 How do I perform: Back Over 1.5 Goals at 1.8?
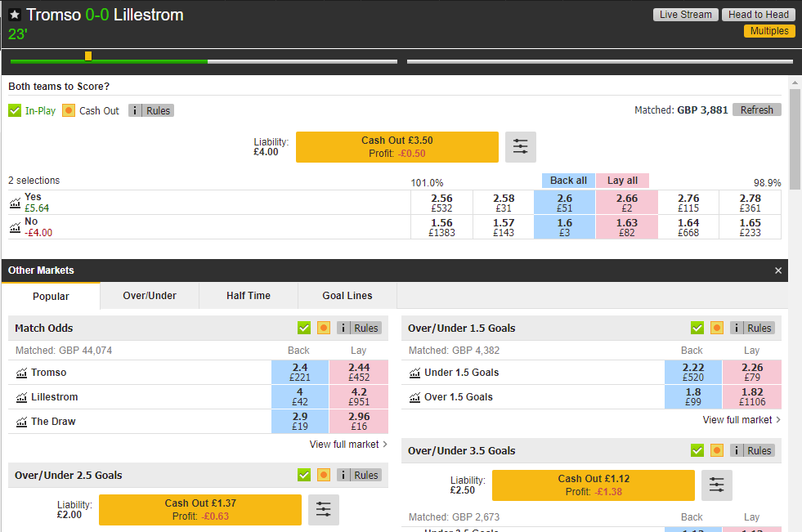(693, 396)
